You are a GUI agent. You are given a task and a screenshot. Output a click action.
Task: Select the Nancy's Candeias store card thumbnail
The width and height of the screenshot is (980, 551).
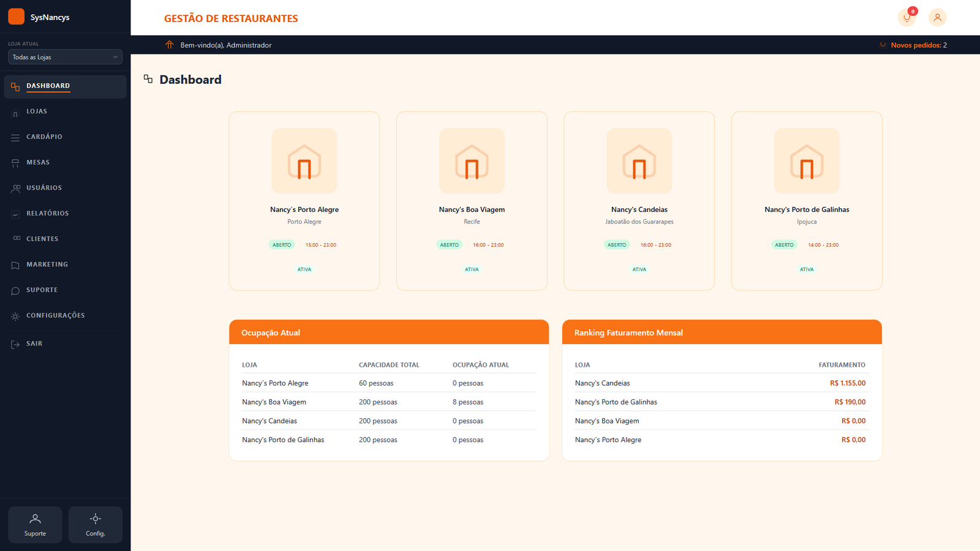point(639,160)
